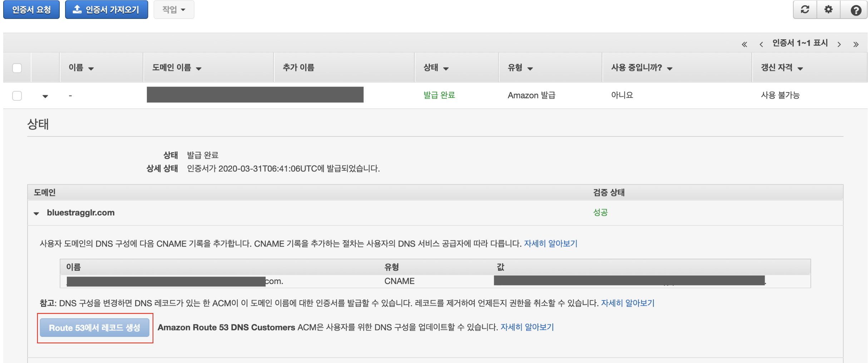The height and width of the screenshot is (363, 868).
Task: Refresh the certificate list
Action: (x=805, y=10)
